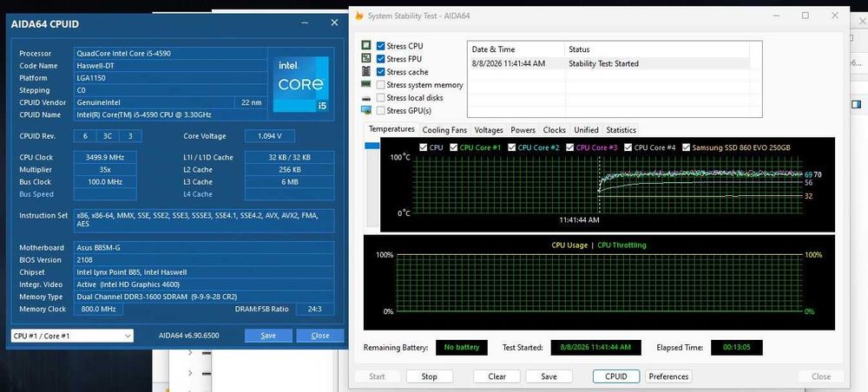
Task: Click the blue graph scale slider
Action: click(372, 146)
